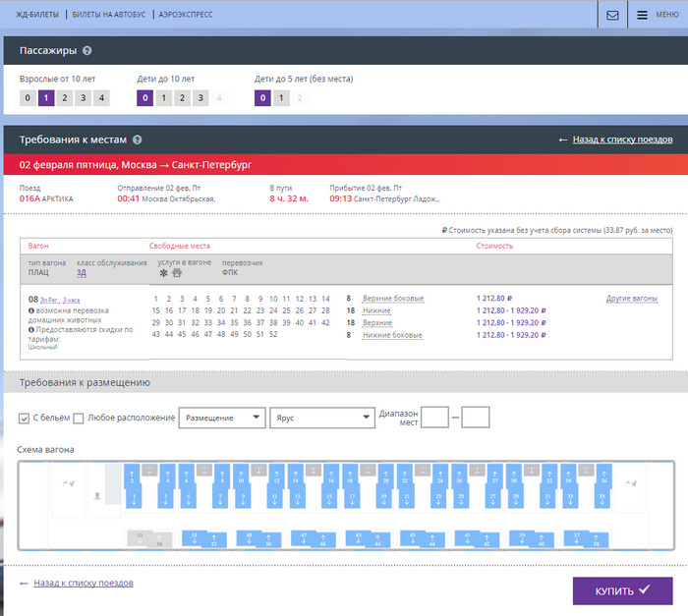
Task: Set children under 10 count to 3
Action: 201,98
